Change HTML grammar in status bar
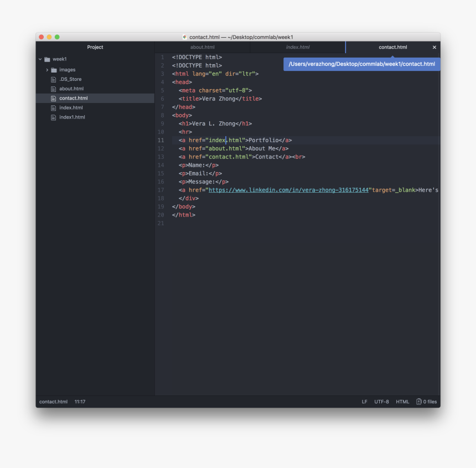Viewport: 476px width, 468px height. click(402, 402)
